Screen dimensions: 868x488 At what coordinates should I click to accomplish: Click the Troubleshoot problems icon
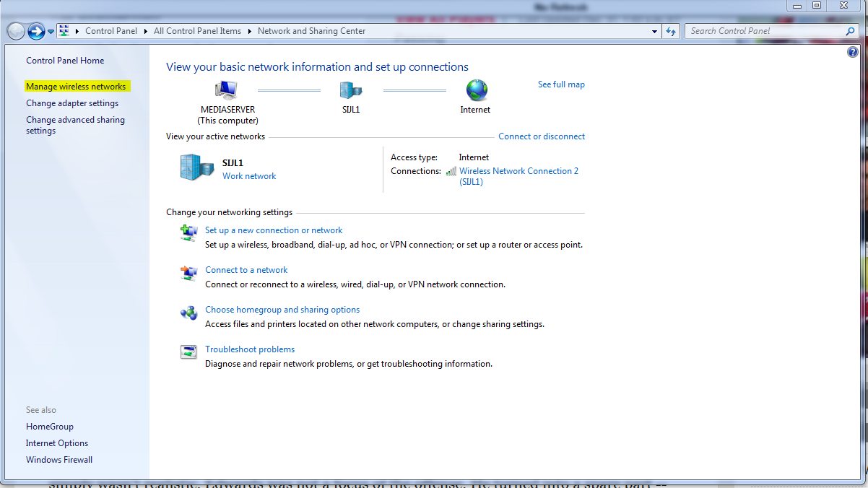click(x=188, y=352)
